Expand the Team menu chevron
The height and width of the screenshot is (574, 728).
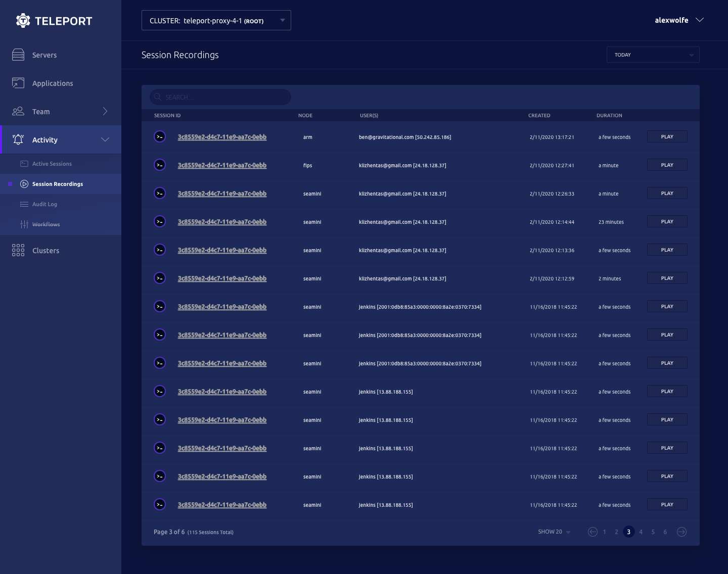105,112
